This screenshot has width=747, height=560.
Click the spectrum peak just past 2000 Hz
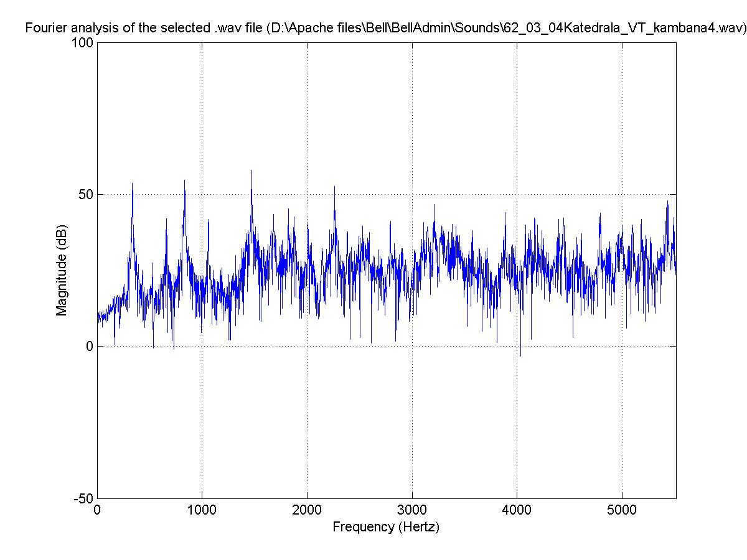click(334, 188)
